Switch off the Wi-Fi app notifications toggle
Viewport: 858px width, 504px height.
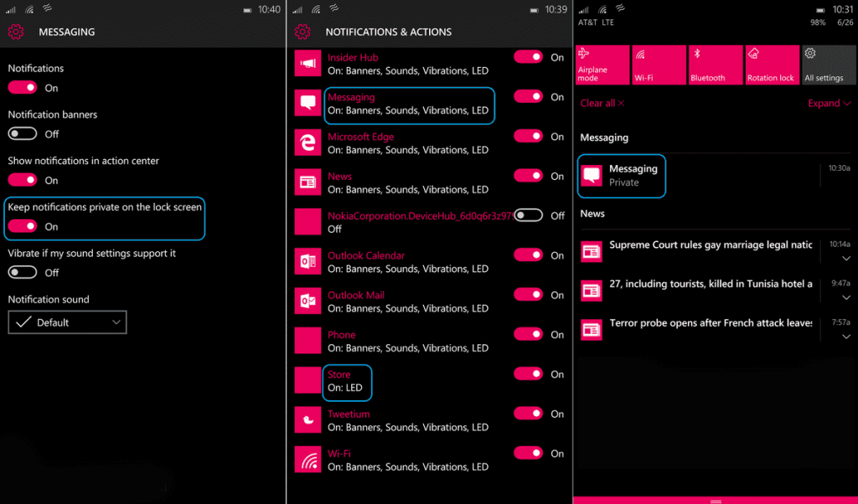coord(528,453)
